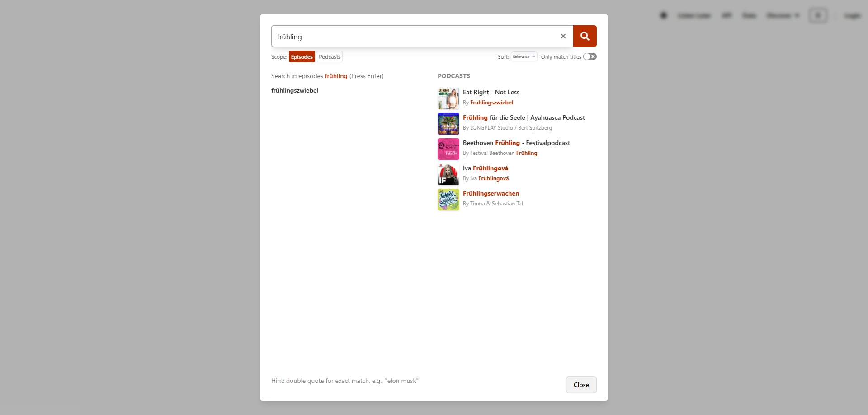Screen dimensions: 868x415
Task: Open the Frühling für die Seele cover art
Action: pyautogui.click(x=448, y=124)
